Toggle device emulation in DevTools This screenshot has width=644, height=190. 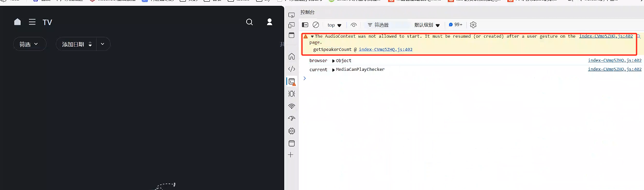[292, 25]
